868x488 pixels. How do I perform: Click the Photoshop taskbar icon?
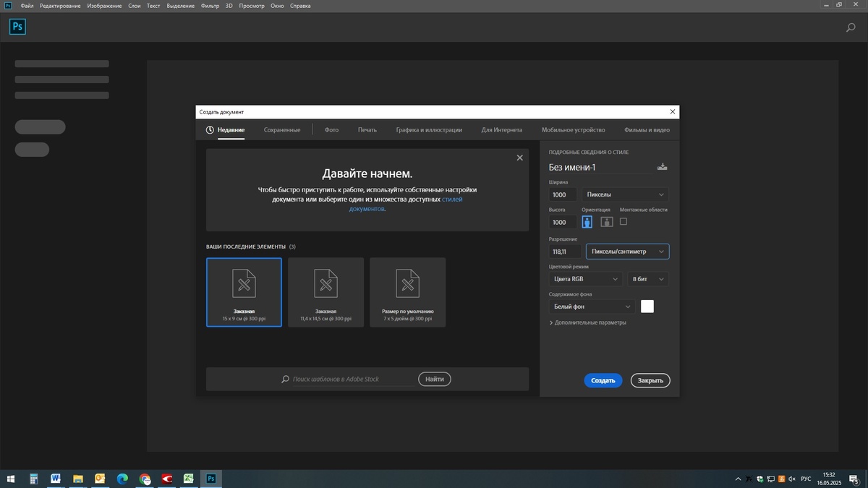pos(210,479)
